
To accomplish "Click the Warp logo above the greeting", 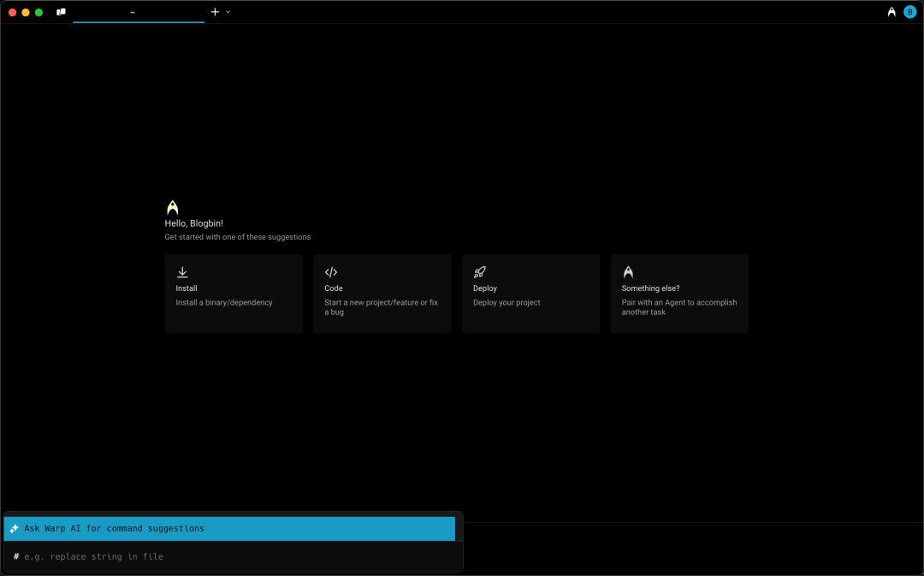I will point(172,207).
